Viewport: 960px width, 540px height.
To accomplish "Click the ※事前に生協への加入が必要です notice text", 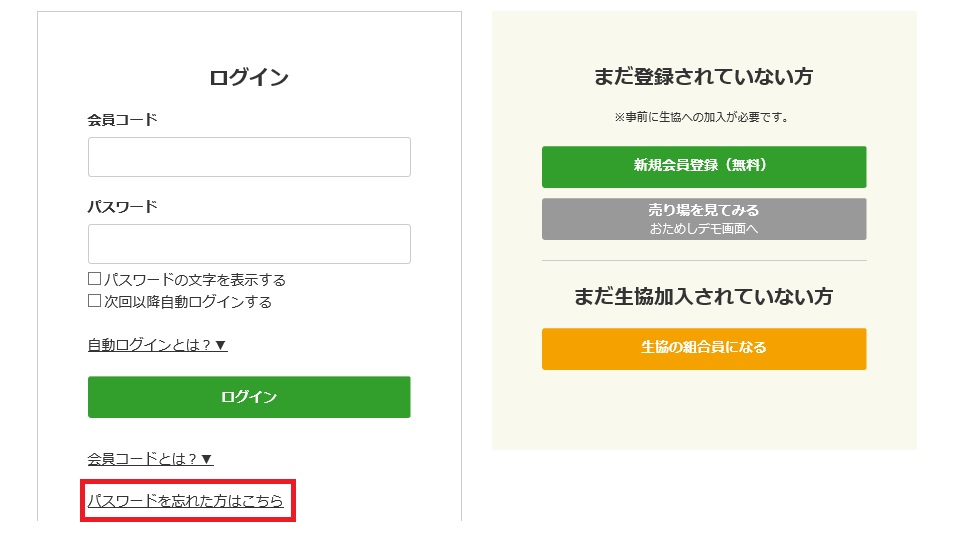I will 703,117.
